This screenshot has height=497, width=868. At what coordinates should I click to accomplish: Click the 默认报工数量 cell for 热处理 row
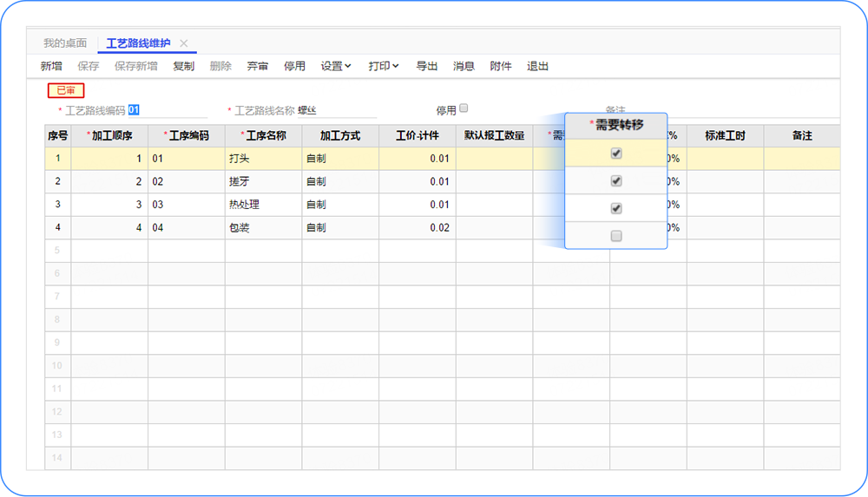tap(495, 205)
